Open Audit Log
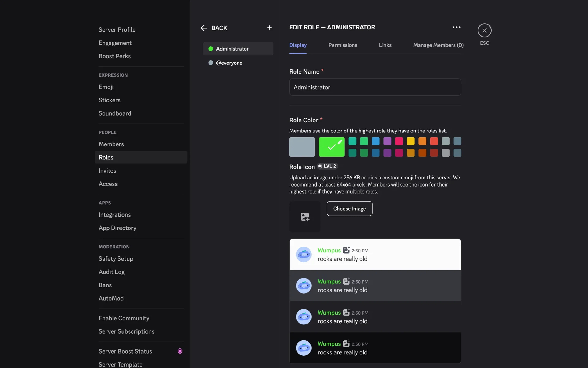The image size is (588, 368). (x=141, y=272)
